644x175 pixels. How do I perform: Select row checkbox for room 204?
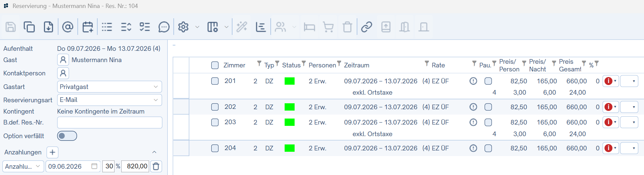point(215,148)
